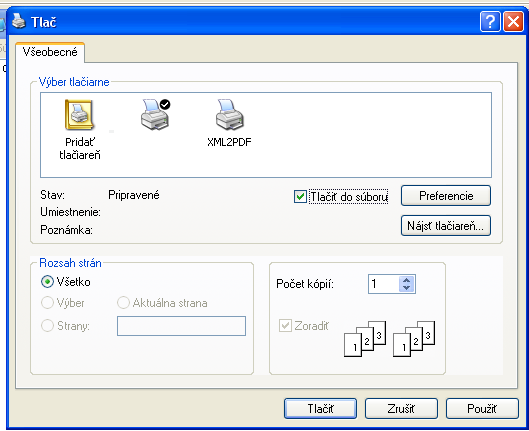Image resolution: width=529 pixels, height=431 pixels.
Task: Increase copies with the up arrow
Action: [407, 280]
